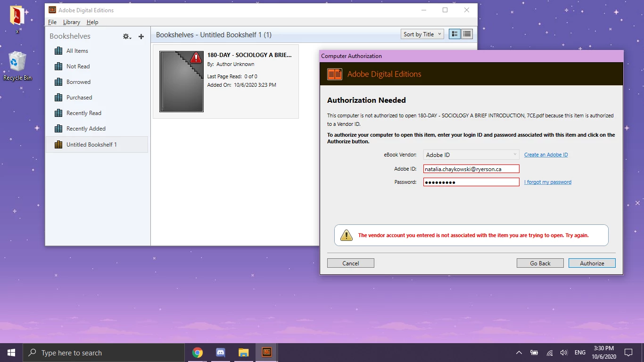The height and width of the screenshot is (362, 644).
Task: Click Adobe Digital Editions taskbar icon
Action: point(266,353)
